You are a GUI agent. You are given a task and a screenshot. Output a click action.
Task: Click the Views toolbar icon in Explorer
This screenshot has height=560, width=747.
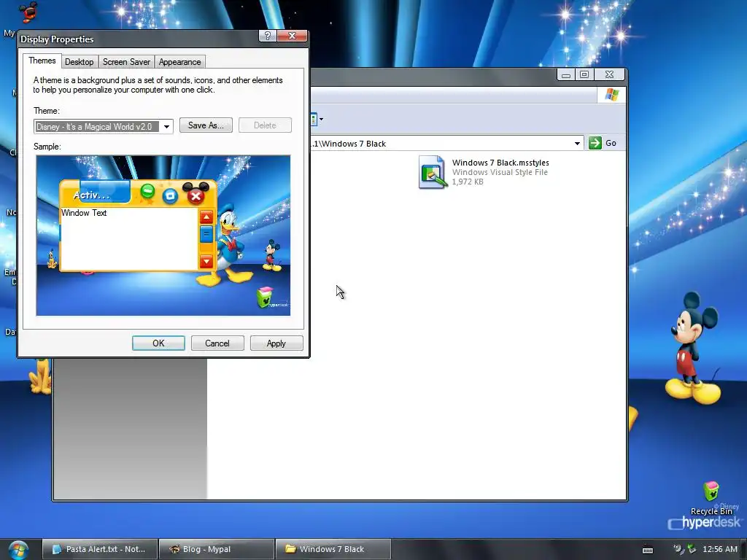pos(314,119)
